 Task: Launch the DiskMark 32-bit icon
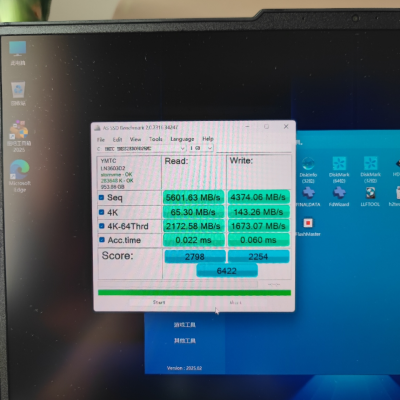[370, 169]
